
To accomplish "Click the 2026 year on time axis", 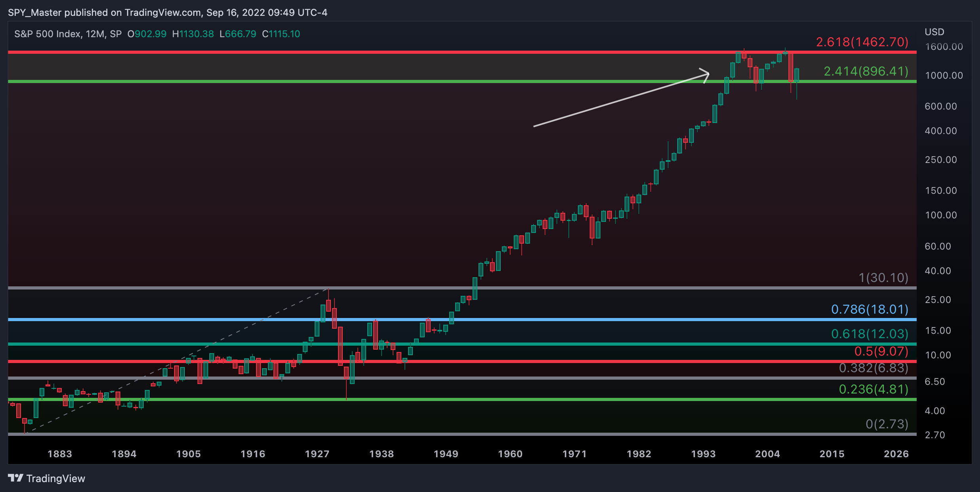I will [x=896, y=454].
